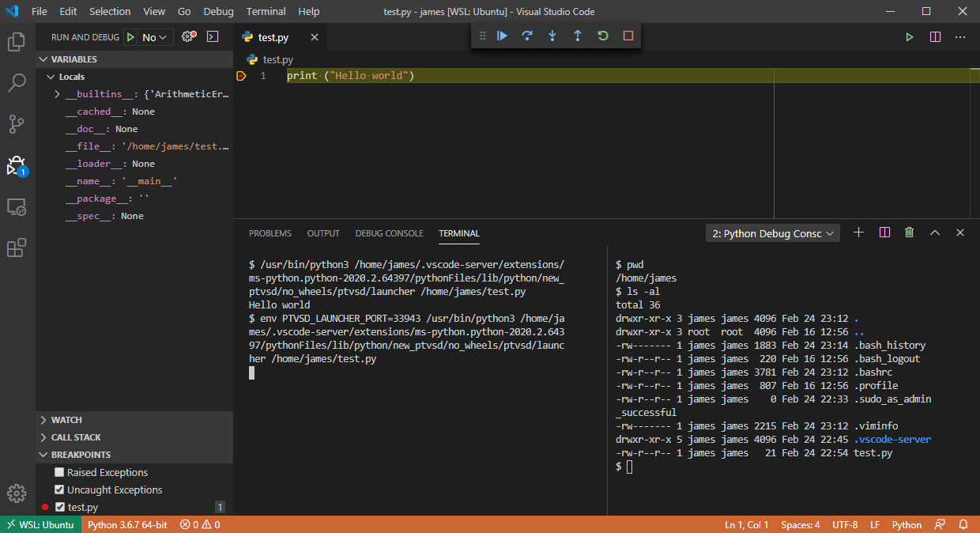Change language mode via Python
The width and height of the screenshot is (980, 533).
[x=906, y=524]
